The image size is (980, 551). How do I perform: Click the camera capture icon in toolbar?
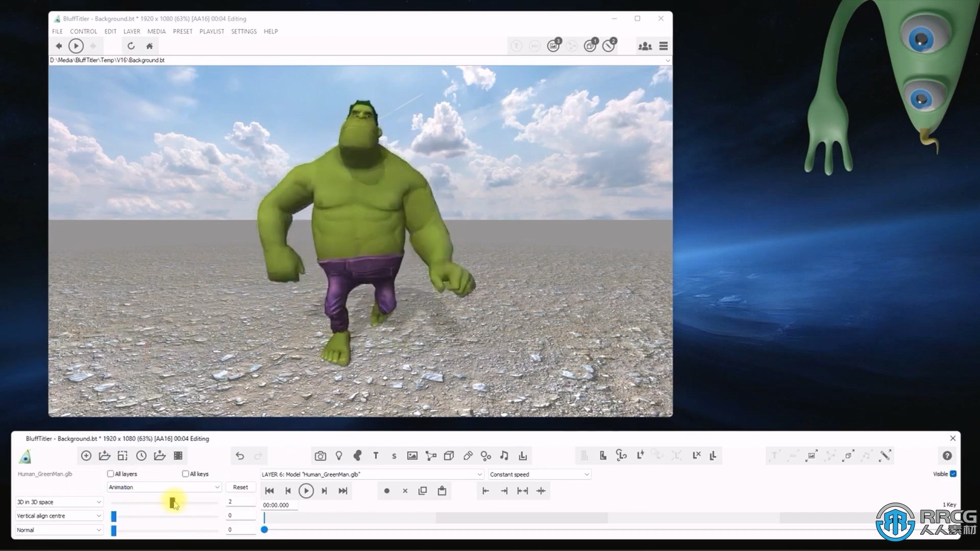pyautogui.click(x=320, y=456)
